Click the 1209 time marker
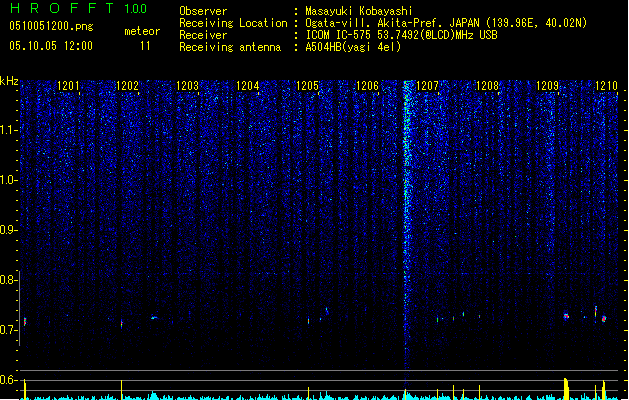Screen dimensions: 629x400 tap(547, 86)
